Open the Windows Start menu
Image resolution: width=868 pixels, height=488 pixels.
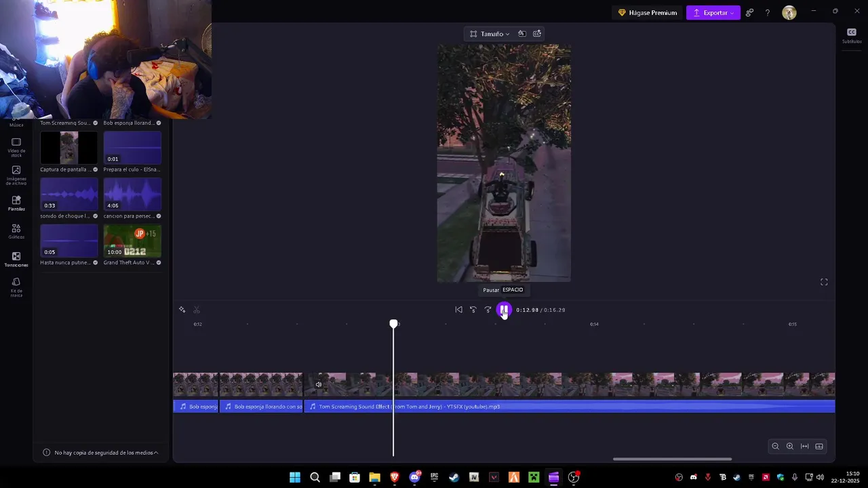pyautogui.click(x=295, y=477)
